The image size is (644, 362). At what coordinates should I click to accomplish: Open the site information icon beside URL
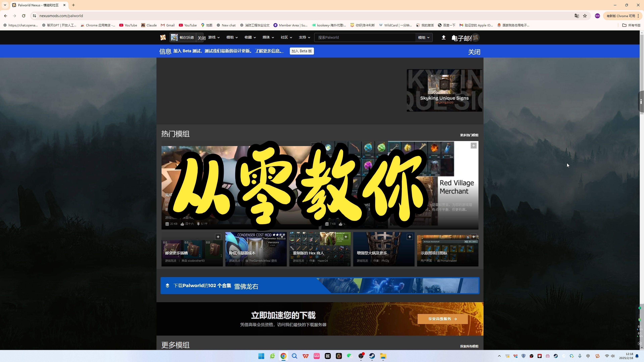35,16
